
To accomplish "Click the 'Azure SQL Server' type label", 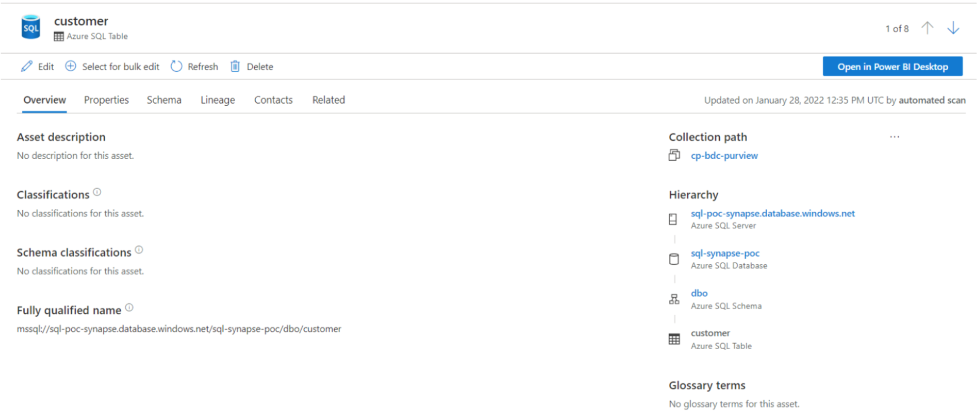I will (x=724, y=225).
